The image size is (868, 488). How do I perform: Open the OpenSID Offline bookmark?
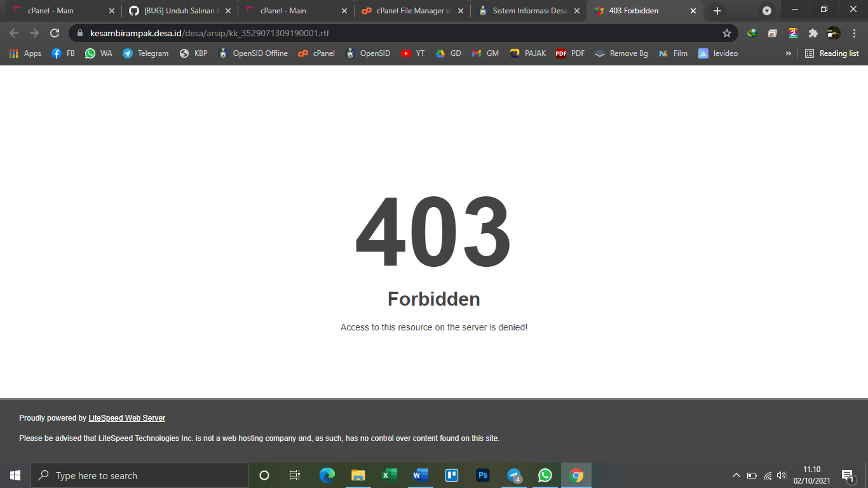[253, 53]
